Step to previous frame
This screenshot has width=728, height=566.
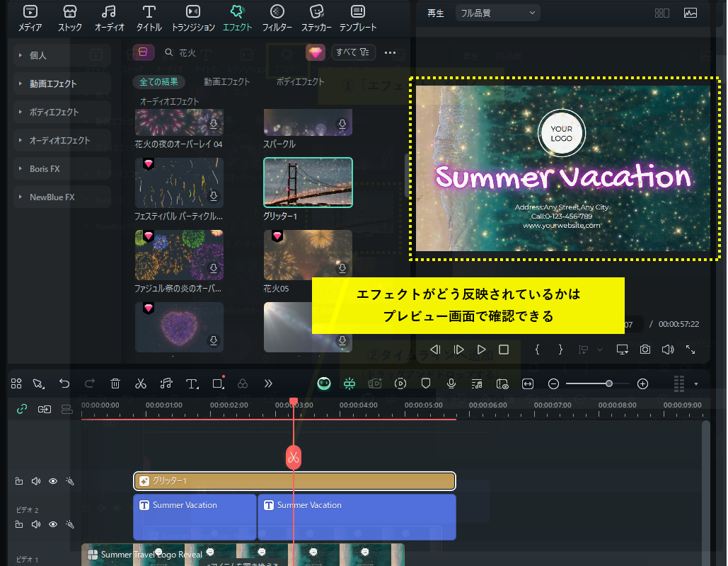[435, 350]
